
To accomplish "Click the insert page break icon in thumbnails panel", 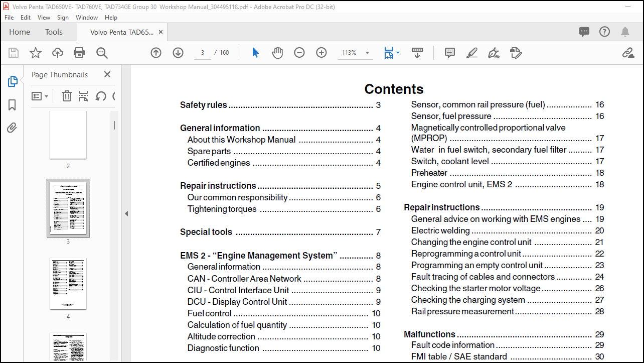I will point(84,96).
